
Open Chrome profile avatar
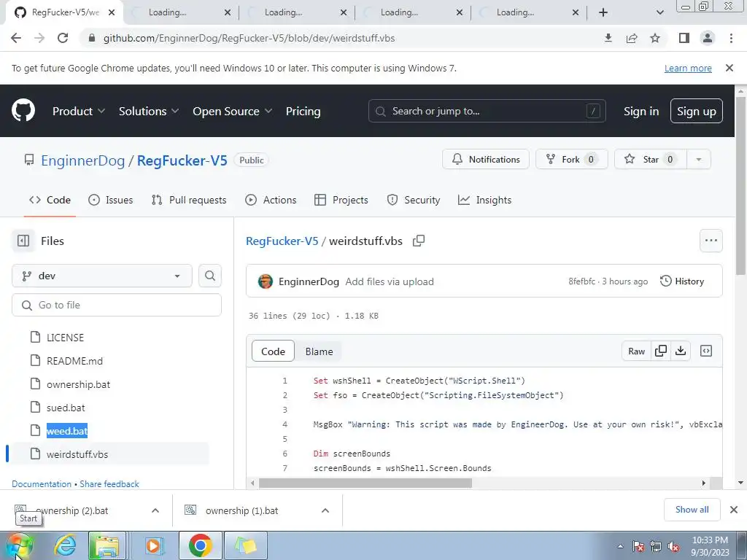[708, 38]
